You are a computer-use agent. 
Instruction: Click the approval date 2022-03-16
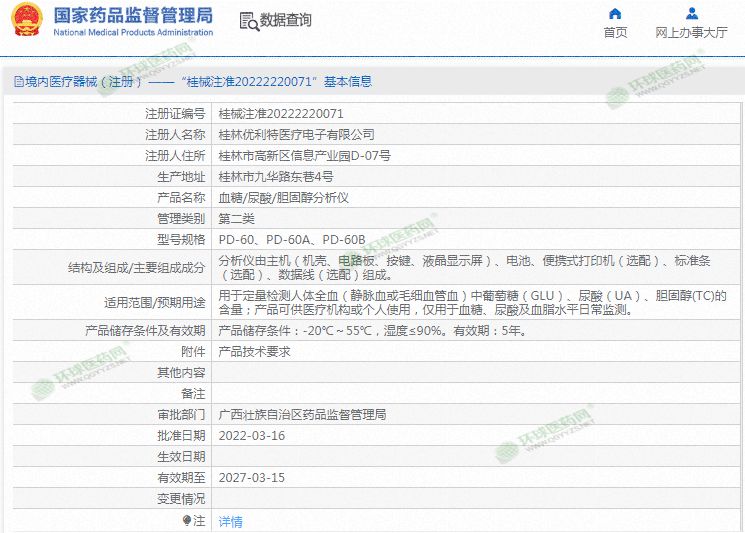click(251, 436)
